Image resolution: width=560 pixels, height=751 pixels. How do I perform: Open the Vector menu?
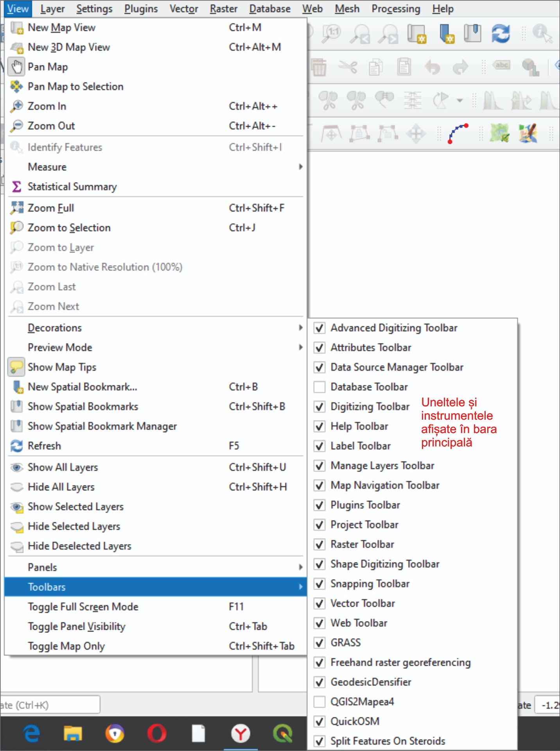[184, 9]
